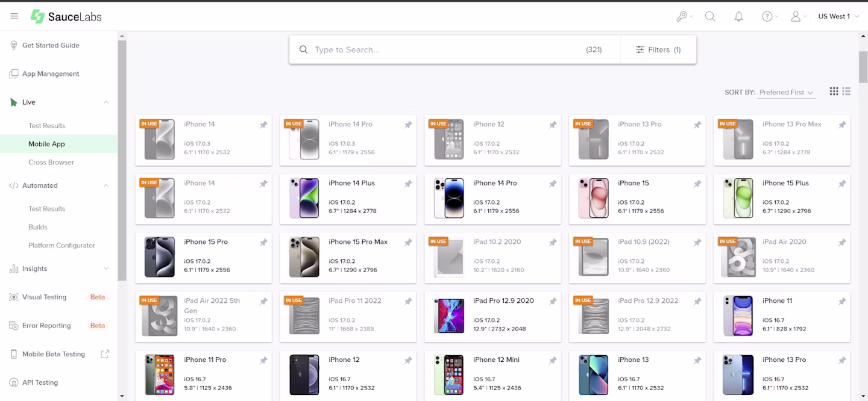Pin the iPhone 12 Mini device
This screenshot has width=868, height=401.
[553, 361]
